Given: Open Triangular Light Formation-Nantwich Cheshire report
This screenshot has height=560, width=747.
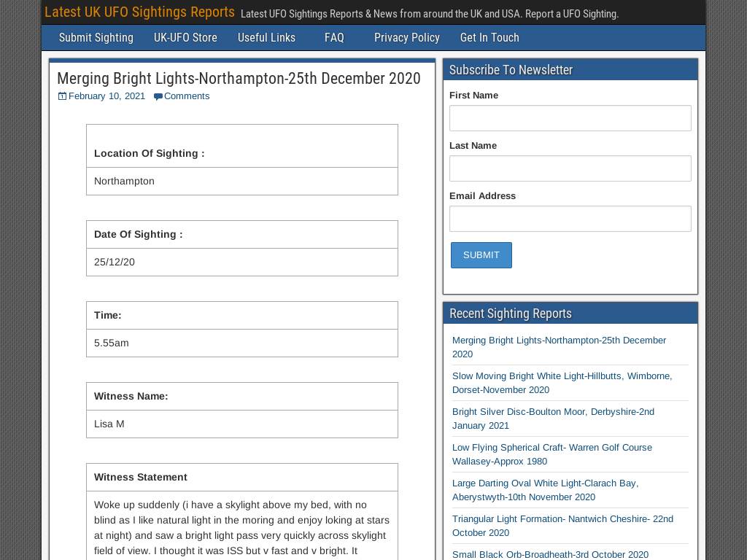Looking at the screenshot, I should coord(562,526).
